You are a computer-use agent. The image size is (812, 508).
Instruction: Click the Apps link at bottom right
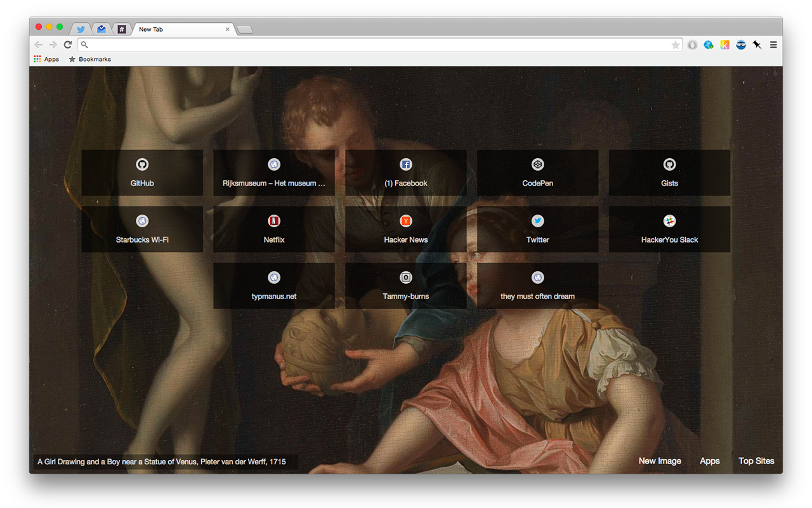(x=710, y=461)
